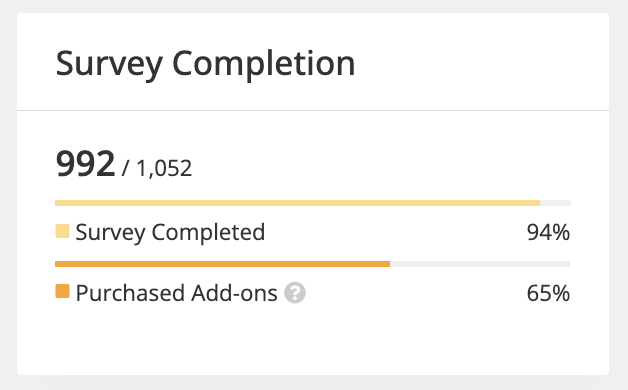Click the orange filled Purchased Add-ons progress bar
The height and width of the screenshot is (390, 628).
(222, 264)
